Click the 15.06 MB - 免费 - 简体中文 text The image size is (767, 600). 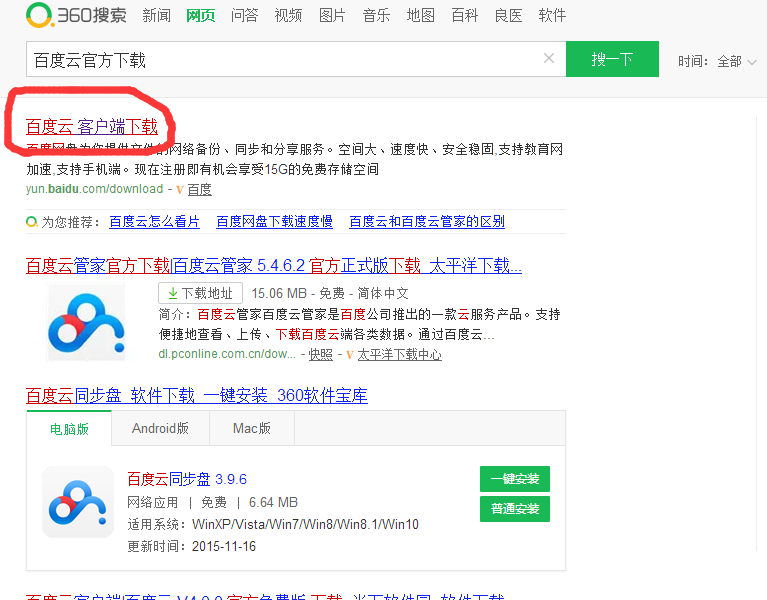330,293
